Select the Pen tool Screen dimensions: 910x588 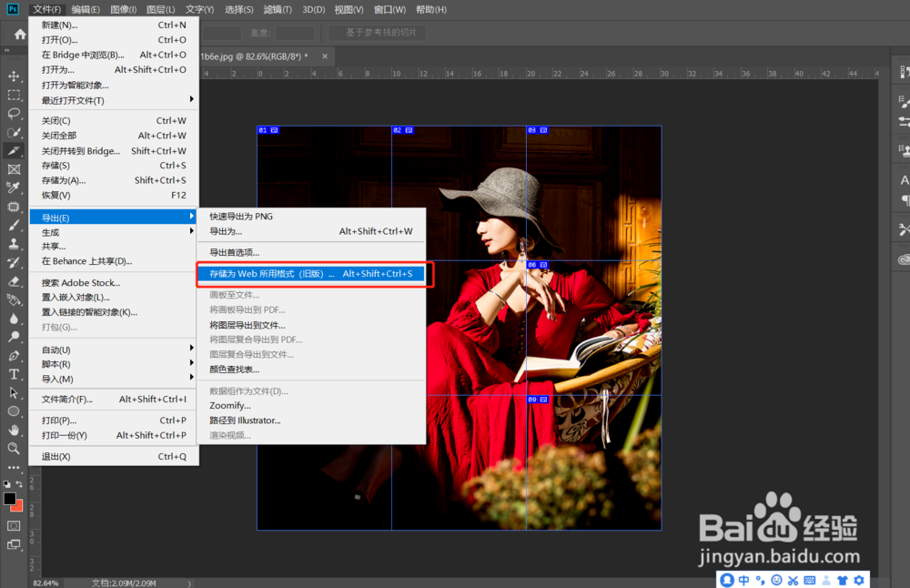[14, 355]
